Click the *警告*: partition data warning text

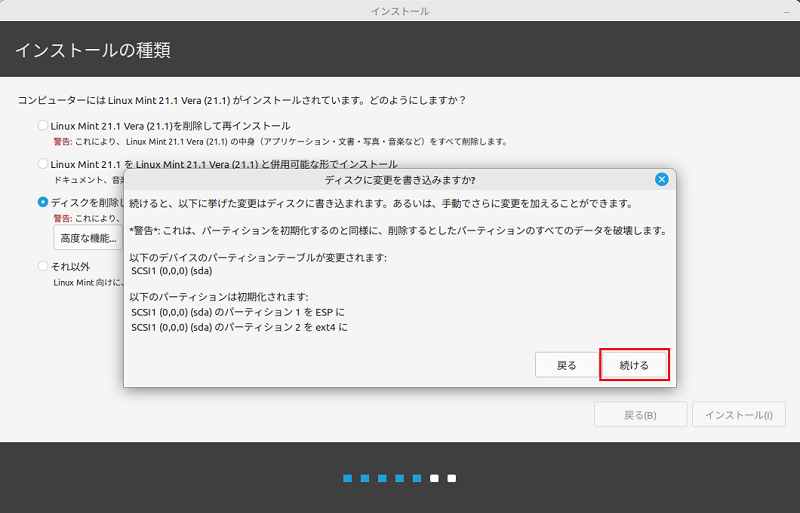coord(398,231)
